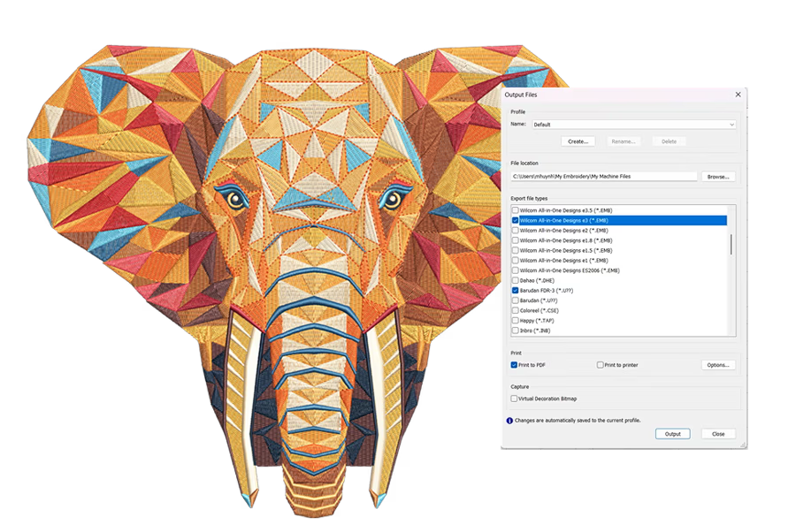Disable Barudan FDR-3 export type
This screenshot has width=796, height=532.
[516, 291]
